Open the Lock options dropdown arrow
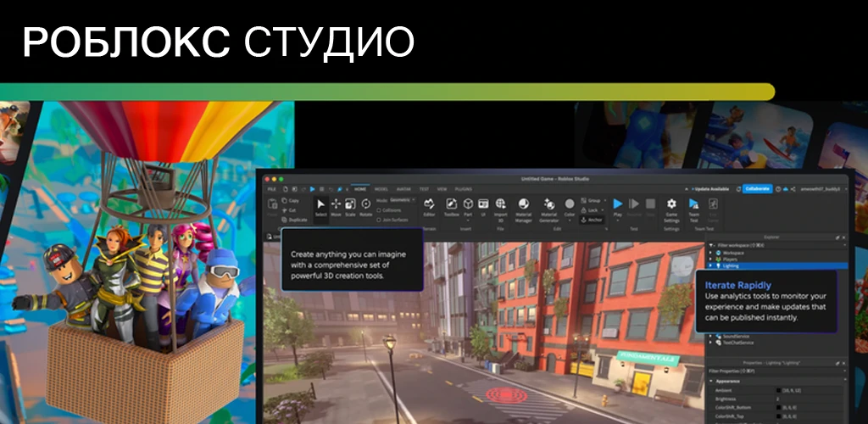This screenshot has width=868, height=424. pyautogui.click(x=603, y=210)
